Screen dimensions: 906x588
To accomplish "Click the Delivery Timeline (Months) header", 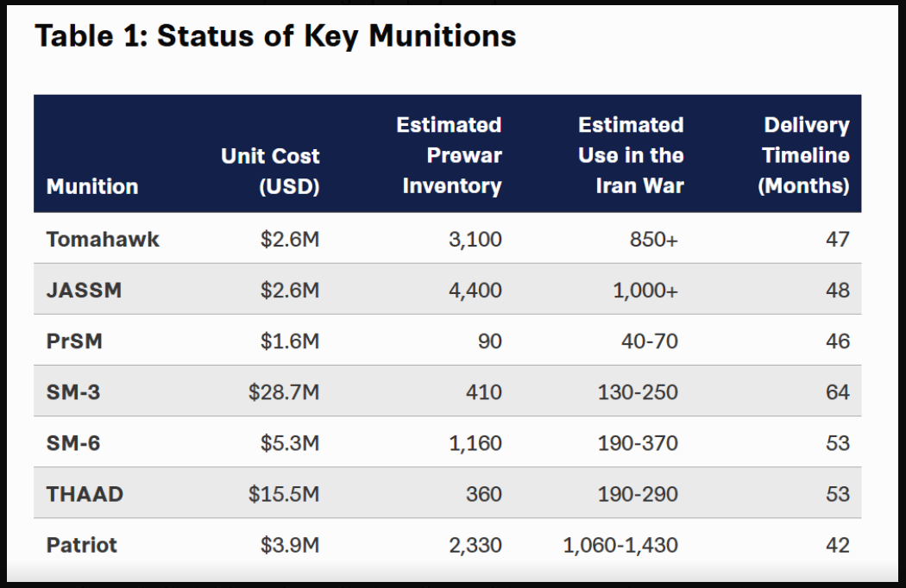I will [804, 155].
